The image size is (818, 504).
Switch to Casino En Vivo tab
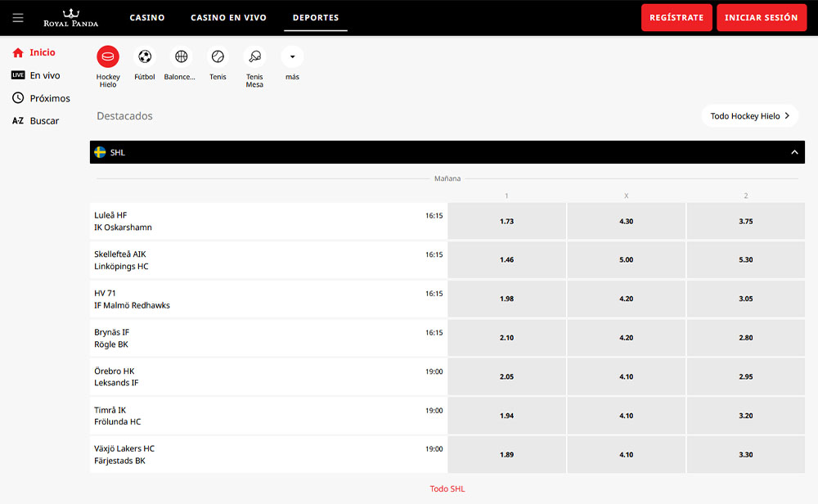pos(228,17)
